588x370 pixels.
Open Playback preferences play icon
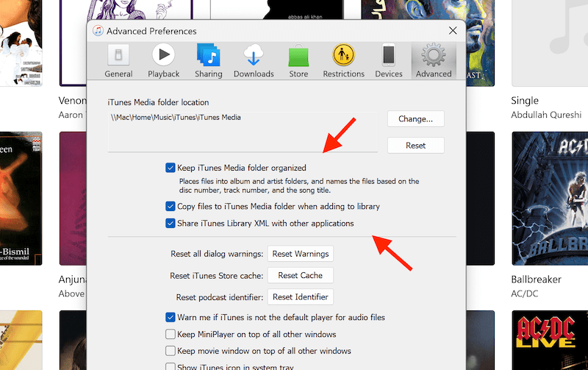(163, 57)
